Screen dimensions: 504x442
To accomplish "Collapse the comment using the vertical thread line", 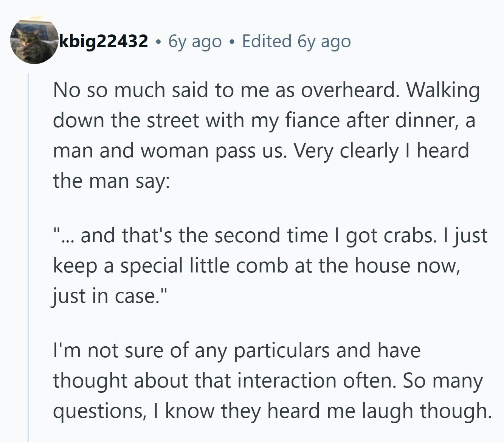I will (28, 257).
